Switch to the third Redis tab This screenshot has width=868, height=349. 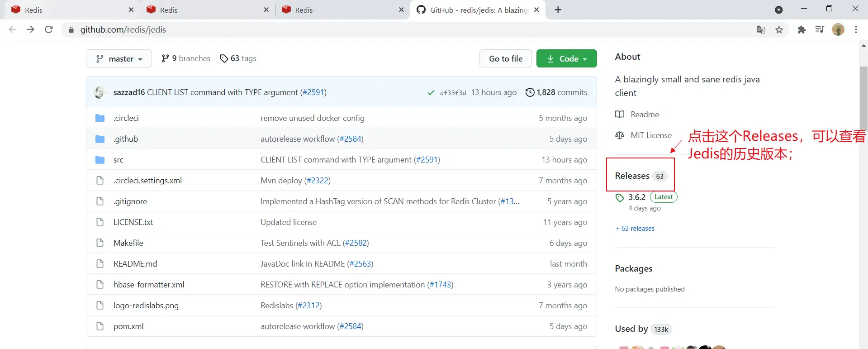pos(339,10)
